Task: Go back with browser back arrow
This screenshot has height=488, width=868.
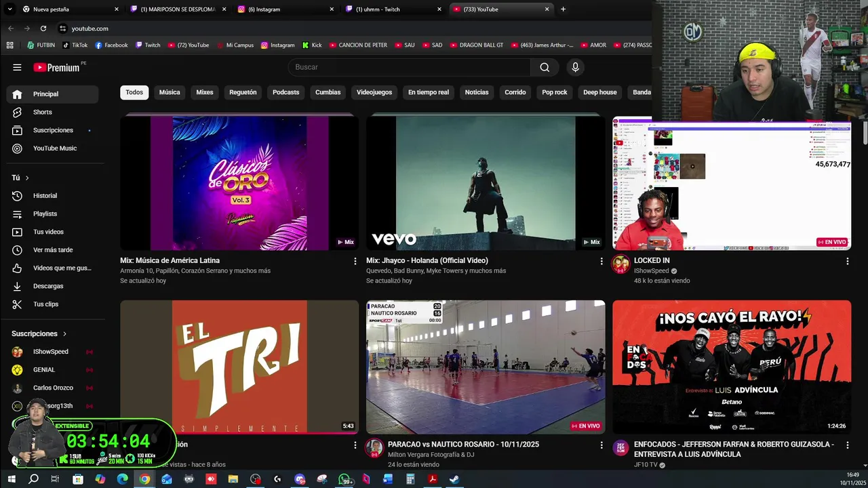Action: point(11,28)
